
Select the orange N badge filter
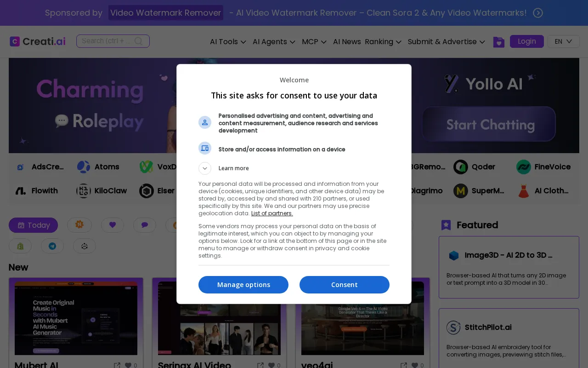[x=79, y=225]
